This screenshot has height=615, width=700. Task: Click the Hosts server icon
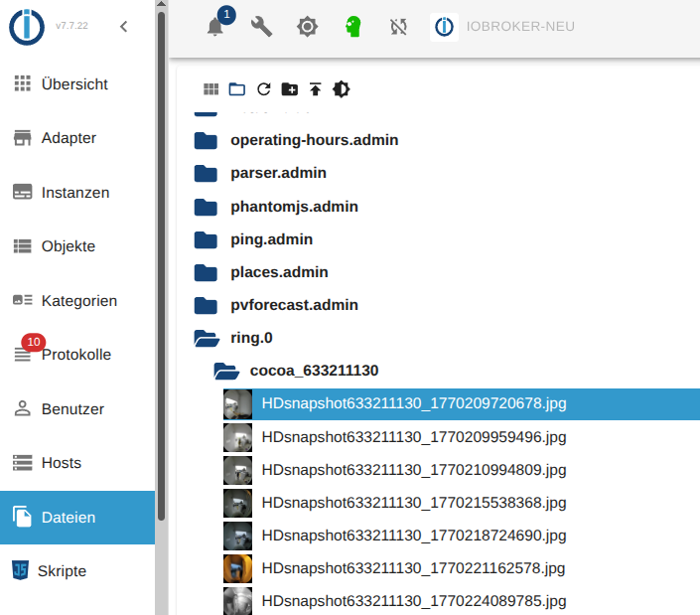coord(22,463)
